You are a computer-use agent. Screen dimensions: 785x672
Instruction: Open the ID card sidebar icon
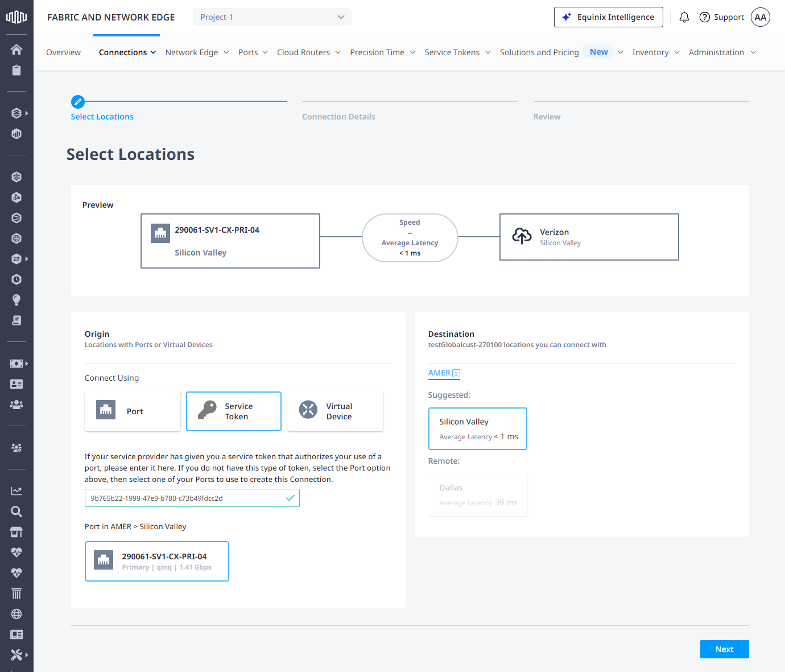coord(16,384)
